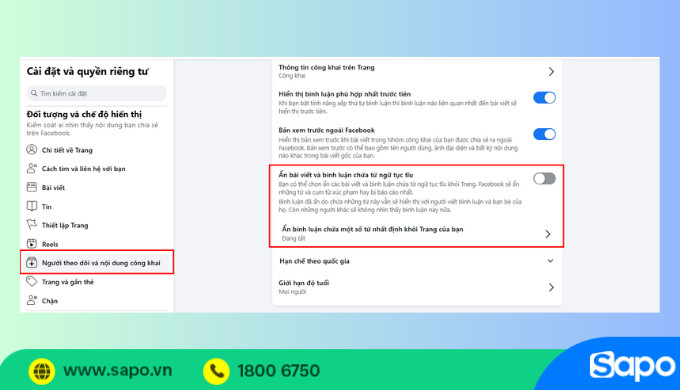Screen dimensions: 680x390
Task: Click the Bài viết posts icon
Action: tap(32, 187)
